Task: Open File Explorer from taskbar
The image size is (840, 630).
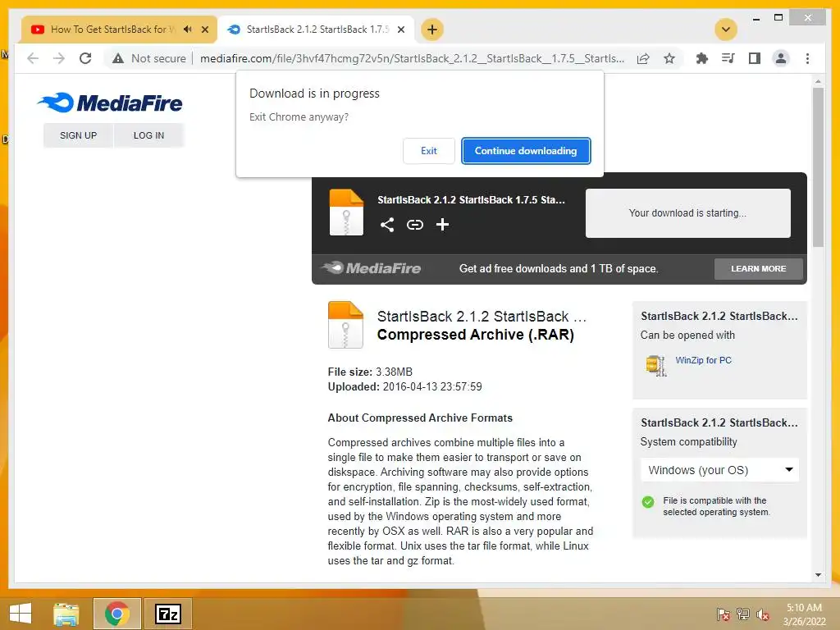Action: (66, 614)
